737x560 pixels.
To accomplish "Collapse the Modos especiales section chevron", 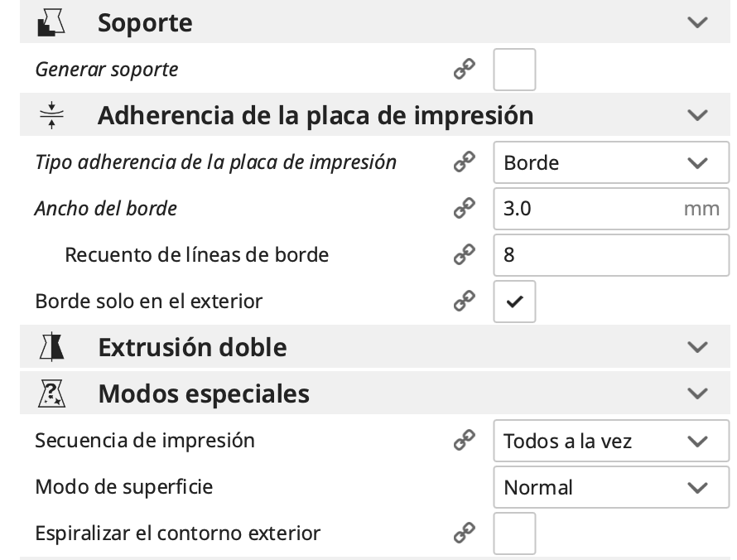I will coord(698,393).
